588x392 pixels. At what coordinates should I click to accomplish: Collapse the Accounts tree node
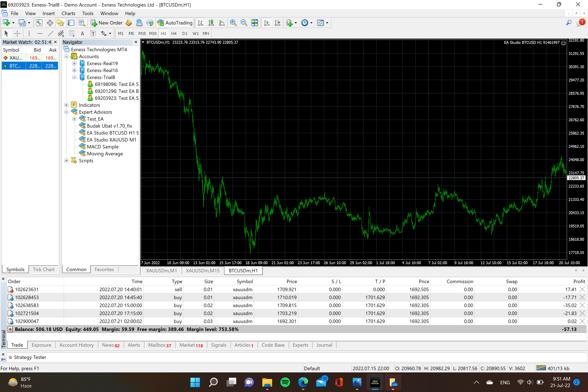click(66, 57)
